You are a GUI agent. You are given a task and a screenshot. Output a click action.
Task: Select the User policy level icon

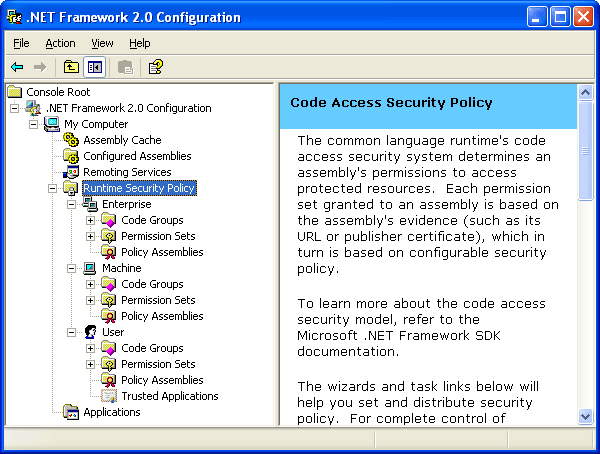90,332
